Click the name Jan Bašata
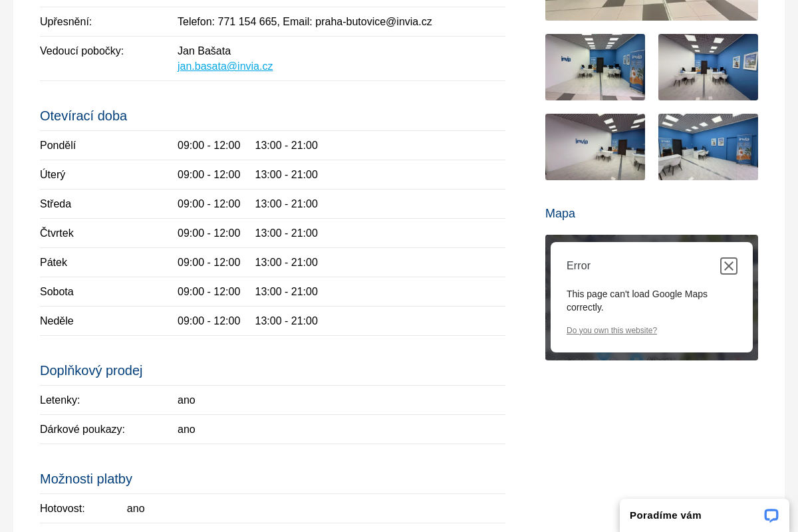This screenshot has width=798, height=532. click(204, 51)
